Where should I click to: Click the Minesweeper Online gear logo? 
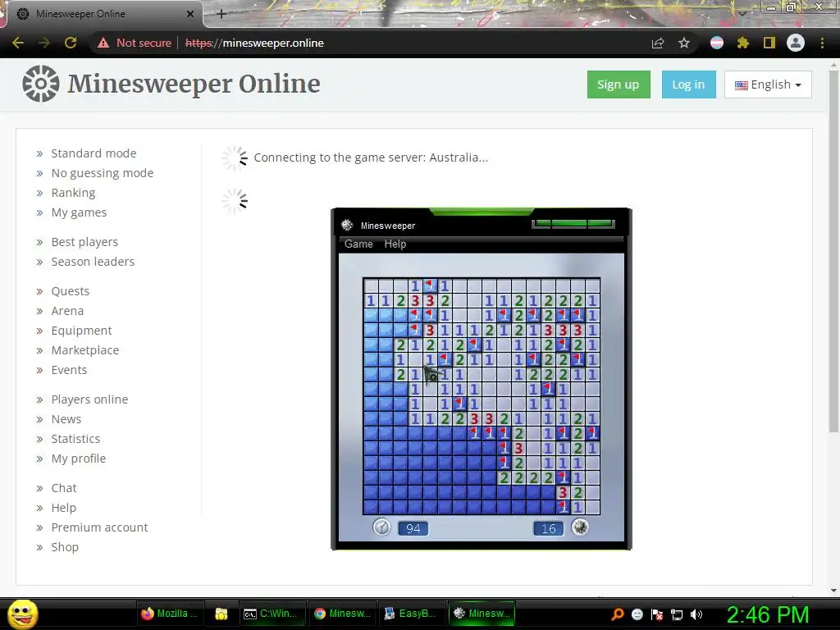coord(41,84)
